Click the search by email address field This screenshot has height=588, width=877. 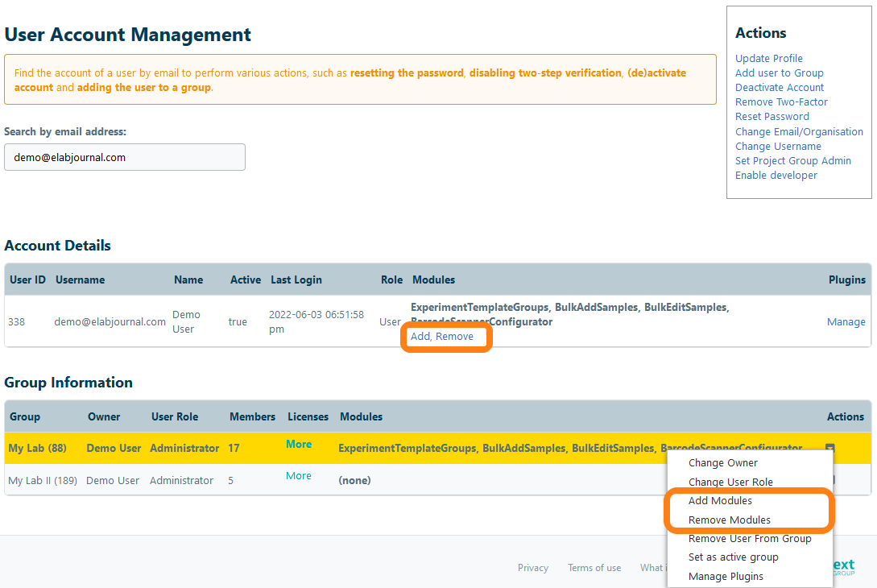click(x=125, y=157)
